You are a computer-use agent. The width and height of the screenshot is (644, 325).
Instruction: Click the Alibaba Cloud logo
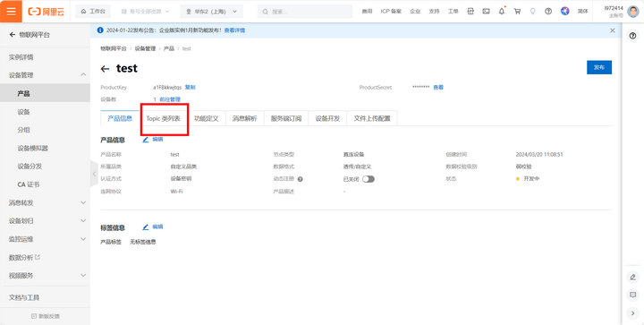(46, 12)
